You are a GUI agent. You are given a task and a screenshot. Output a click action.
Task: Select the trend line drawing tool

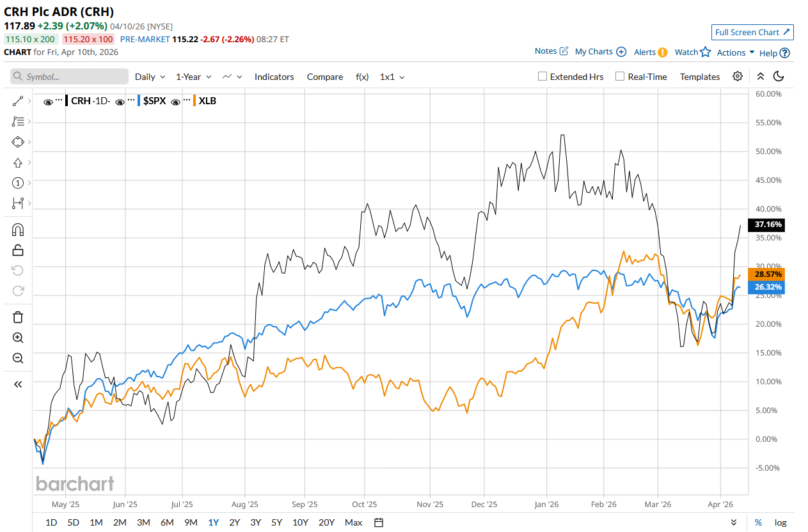coord(18,101)
